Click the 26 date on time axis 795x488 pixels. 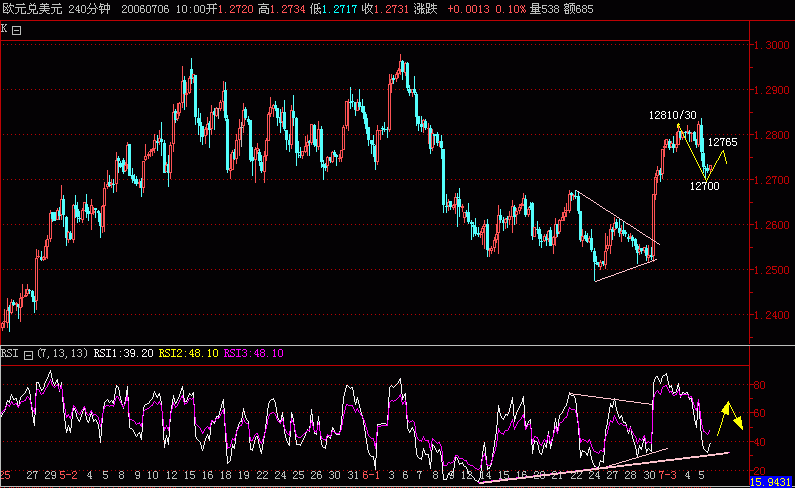pos(316,475)
